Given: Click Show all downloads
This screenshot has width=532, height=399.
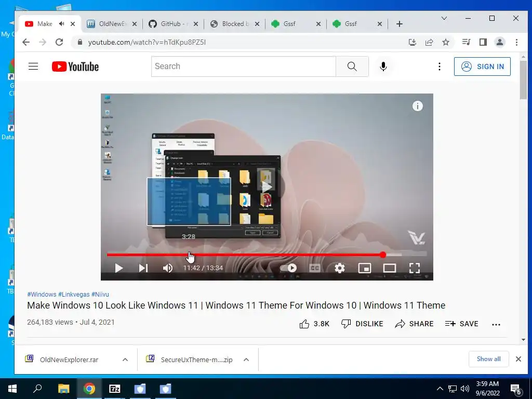Looking at the screenshot, I should 488,359.
